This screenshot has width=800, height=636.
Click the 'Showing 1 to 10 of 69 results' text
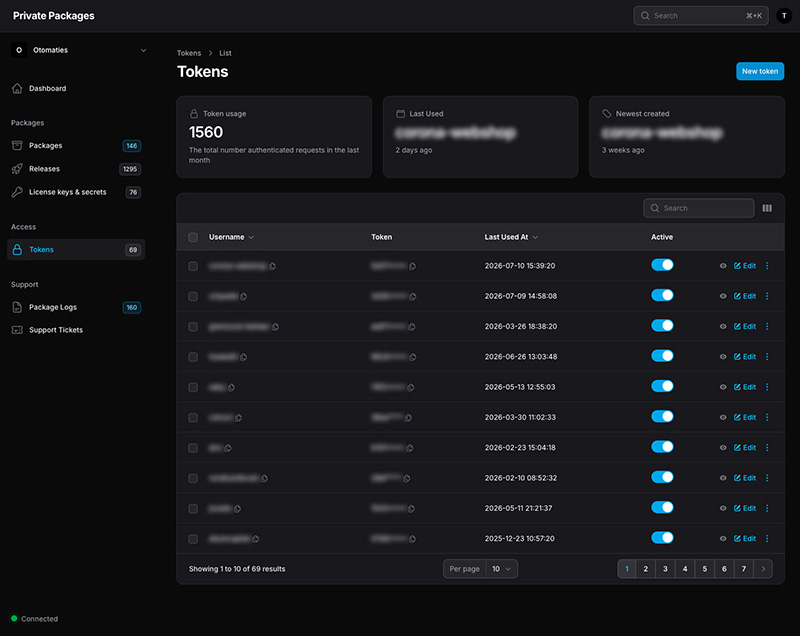(237, 569)
